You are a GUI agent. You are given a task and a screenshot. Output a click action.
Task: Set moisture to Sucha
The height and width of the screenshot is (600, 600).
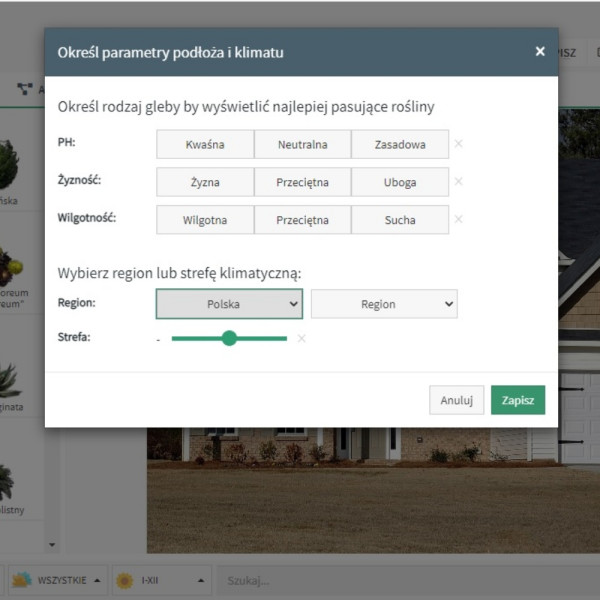(x=400, y=220)
